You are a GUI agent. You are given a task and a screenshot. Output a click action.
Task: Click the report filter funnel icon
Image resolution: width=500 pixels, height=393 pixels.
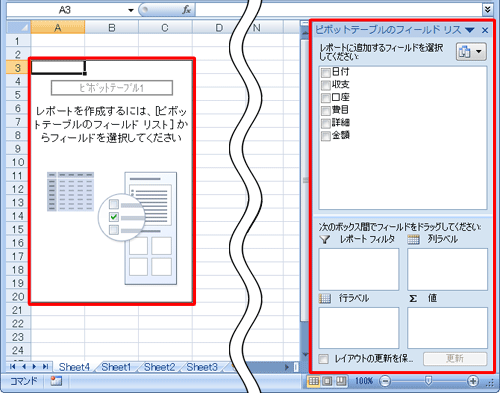tap(325, 239)
